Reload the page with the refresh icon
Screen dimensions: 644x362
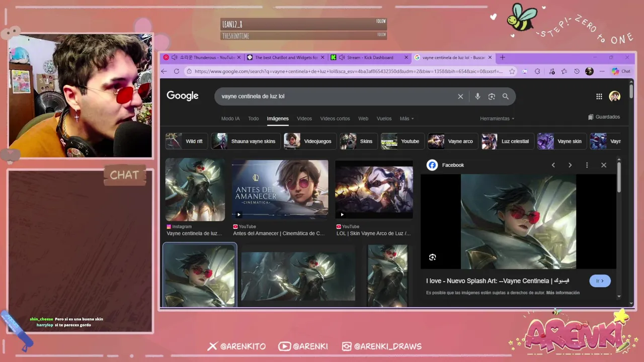point(177,71)
